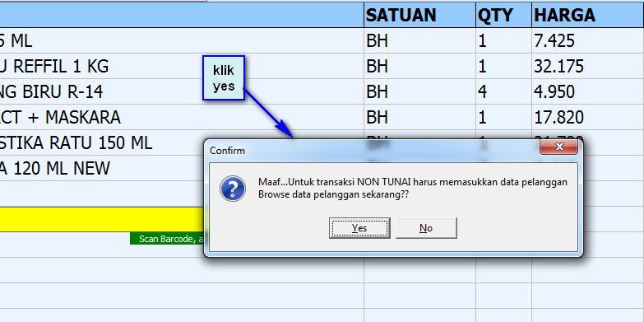Click the green 'Scan Barcode' label

(x=167, y=239)
